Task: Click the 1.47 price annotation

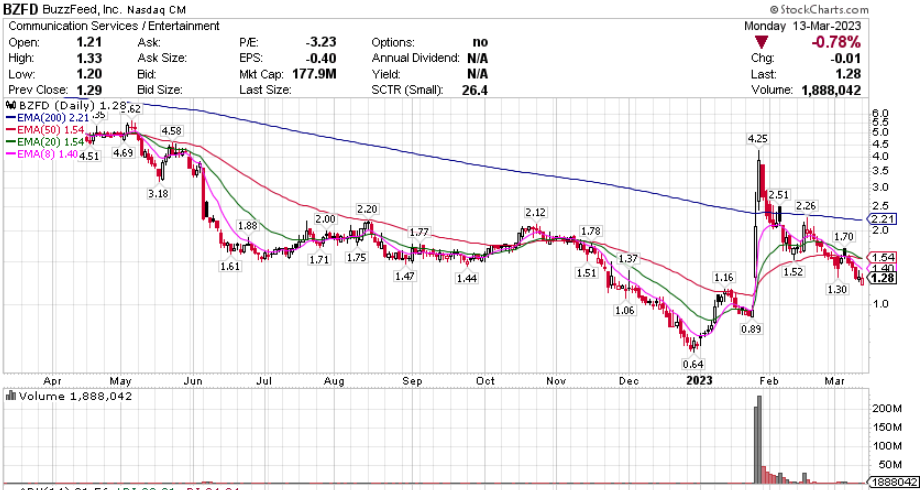Action: (x=406, y=276)
